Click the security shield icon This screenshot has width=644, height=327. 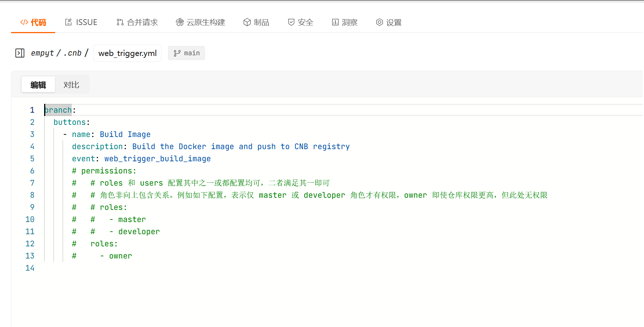[x=291, y=22]
